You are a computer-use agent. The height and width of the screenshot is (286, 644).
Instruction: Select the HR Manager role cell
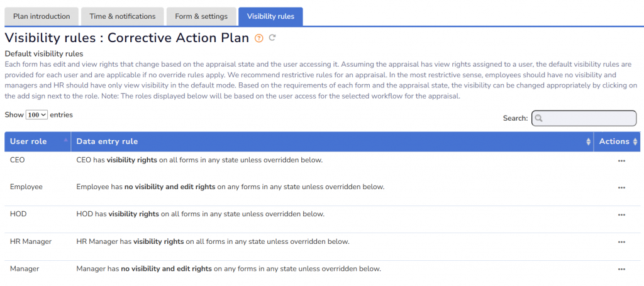[31, 241]
